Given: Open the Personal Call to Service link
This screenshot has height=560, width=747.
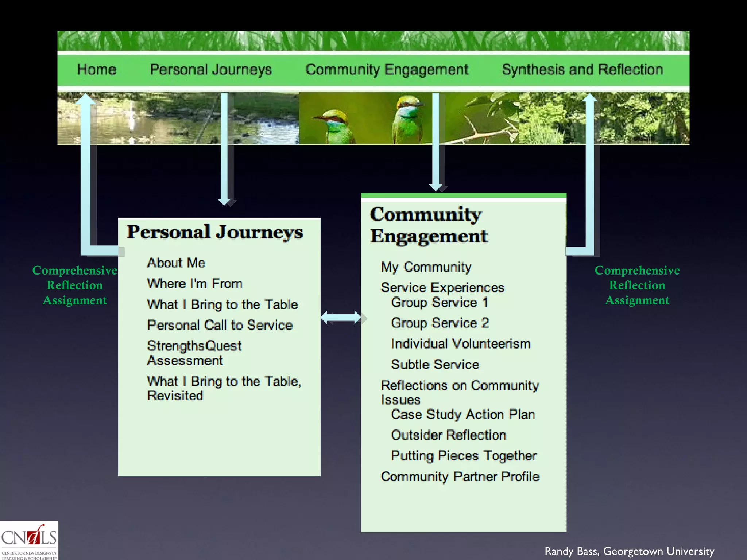Looking at the screenshot, I should pos(220,325).
